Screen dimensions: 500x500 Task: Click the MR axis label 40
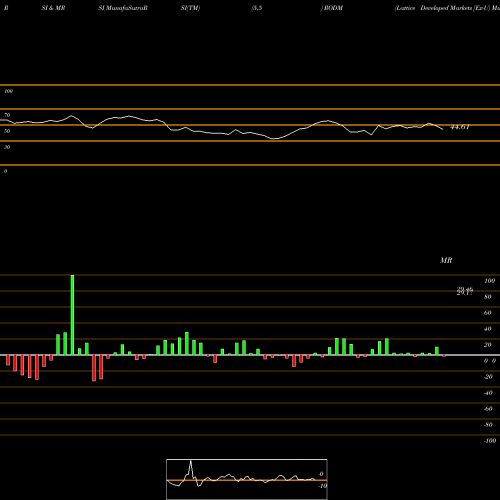tap(488, 329)
